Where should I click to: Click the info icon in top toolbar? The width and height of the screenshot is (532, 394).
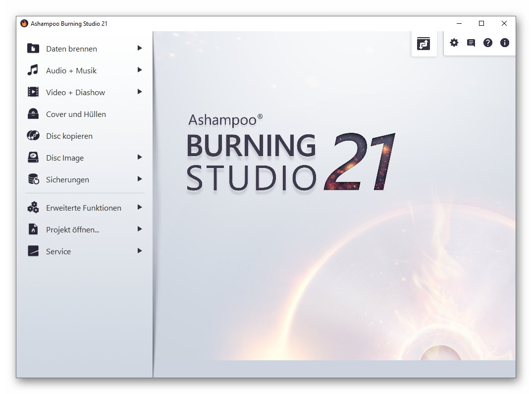pyautogui.click(x=505, y=43)
